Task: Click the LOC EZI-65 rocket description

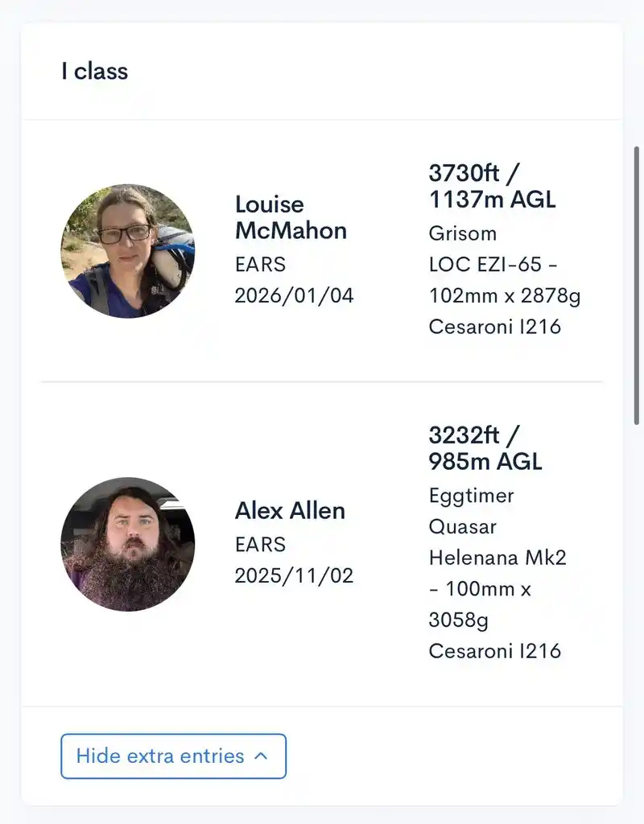Action: pos(505,279)
